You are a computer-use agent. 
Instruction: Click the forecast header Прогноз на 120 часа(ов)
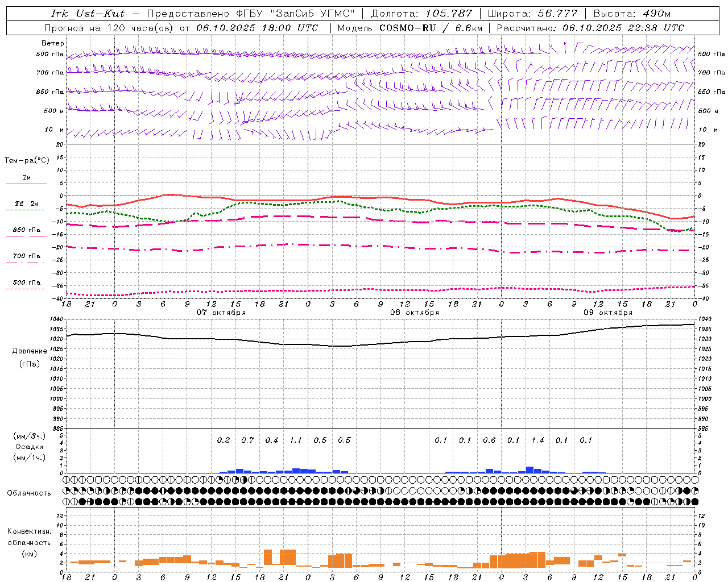click(x=109, y=28)
